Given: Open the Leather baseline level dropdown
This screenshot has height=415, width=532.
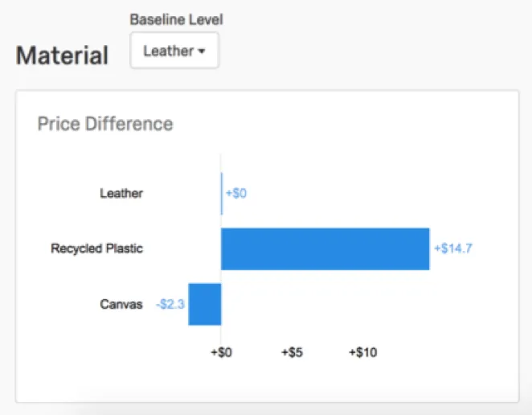Looking at the screenshot, I should tap(174, 51).
